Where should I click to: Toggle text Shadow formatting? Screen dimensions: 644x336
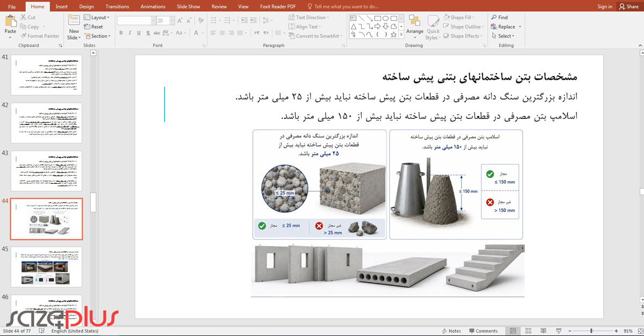(147, 33)
